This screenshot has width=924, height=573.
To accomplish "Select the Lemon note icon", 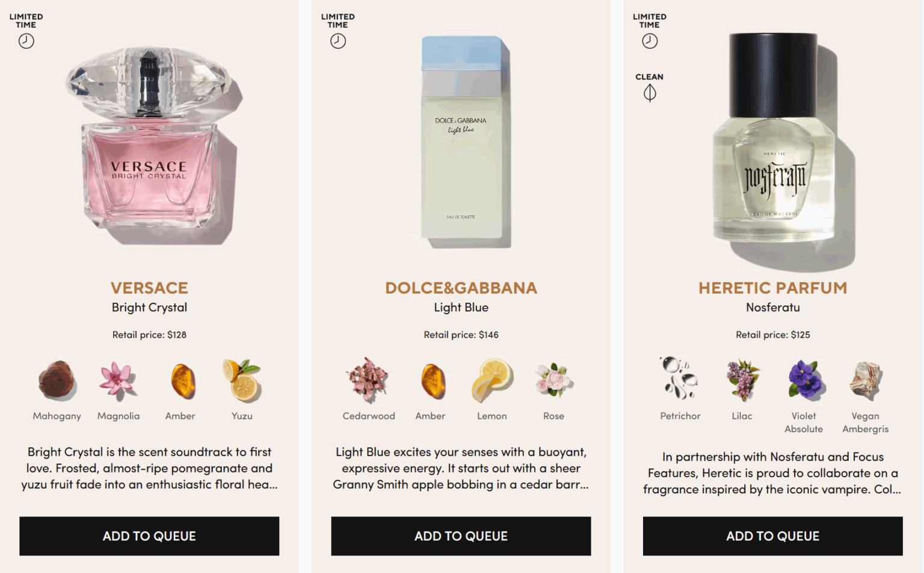I will pyautogui.click(x=492, y=380).
